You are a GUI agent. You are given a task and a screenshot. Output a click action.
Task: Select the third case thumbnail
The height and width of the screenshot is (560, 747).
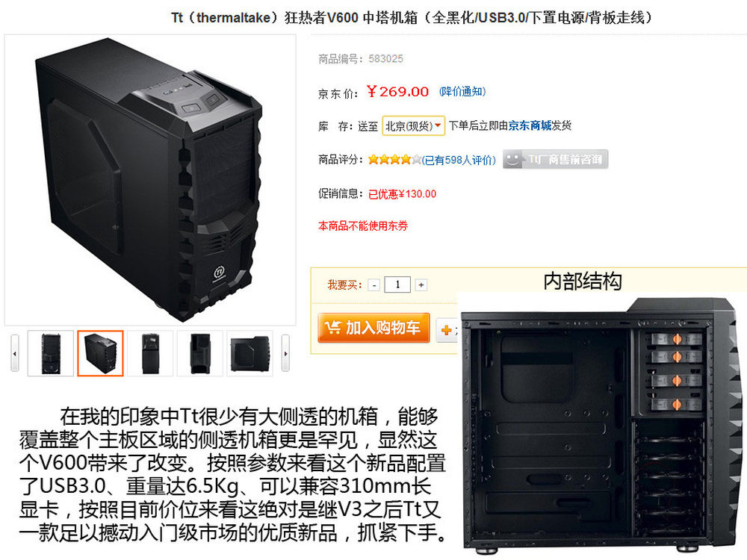point(150,353)
